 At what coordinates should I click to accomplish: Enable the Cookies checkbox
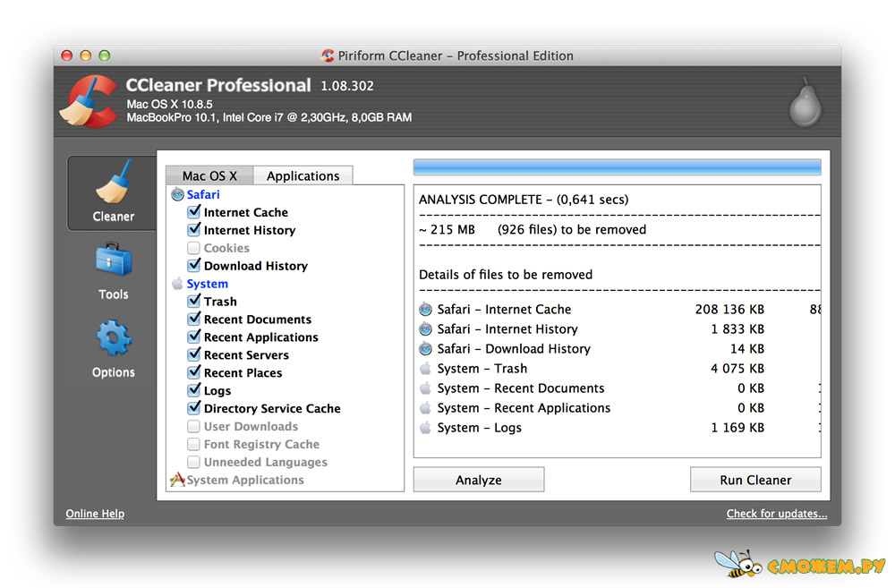(194, 248)
